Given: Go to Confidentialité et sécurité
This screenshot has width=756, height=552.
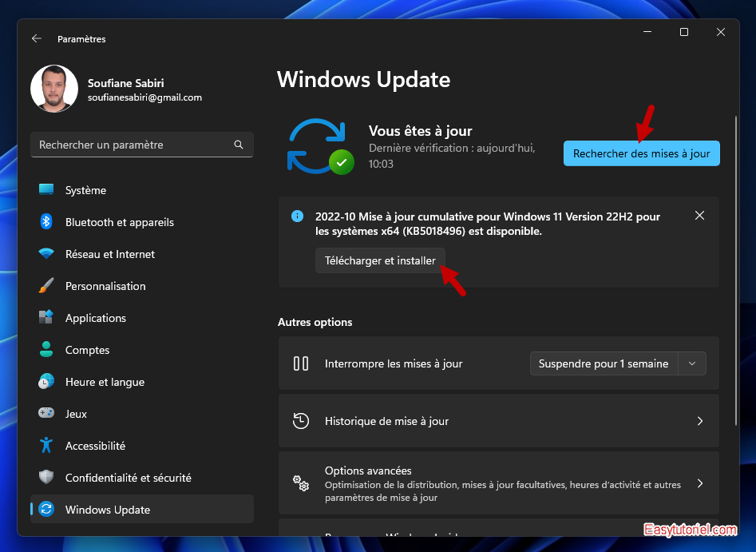Looking at the screenshot, I should [x=142, y=477].
